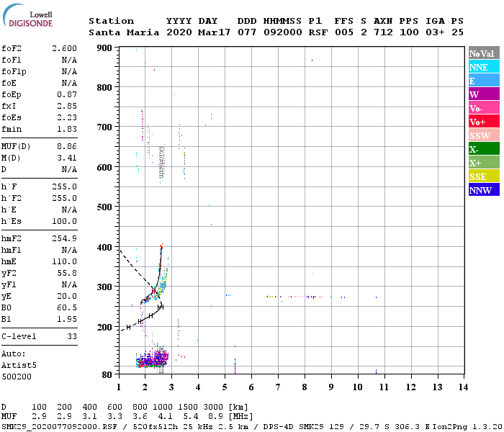Viewport: 504px width, 432px height.
Task: Select the hmE value 110.0
Action: [x=65, y=261]
